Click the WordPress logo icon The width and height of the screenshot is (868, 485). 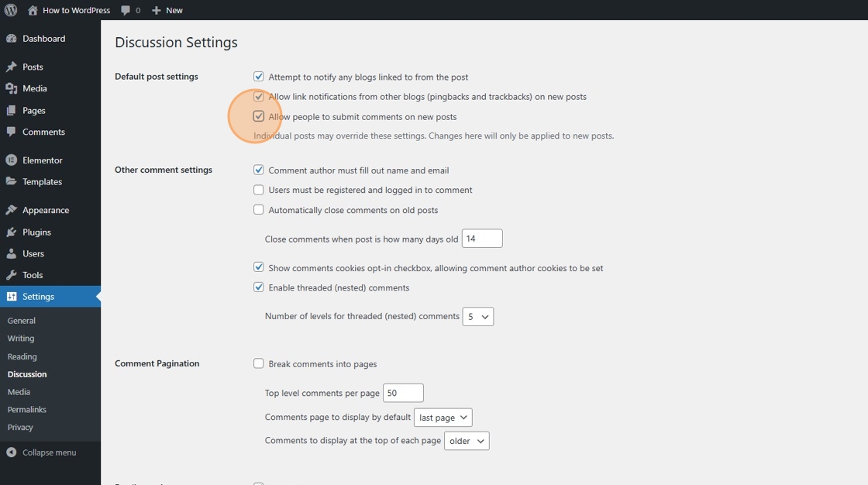pos(11,10)
